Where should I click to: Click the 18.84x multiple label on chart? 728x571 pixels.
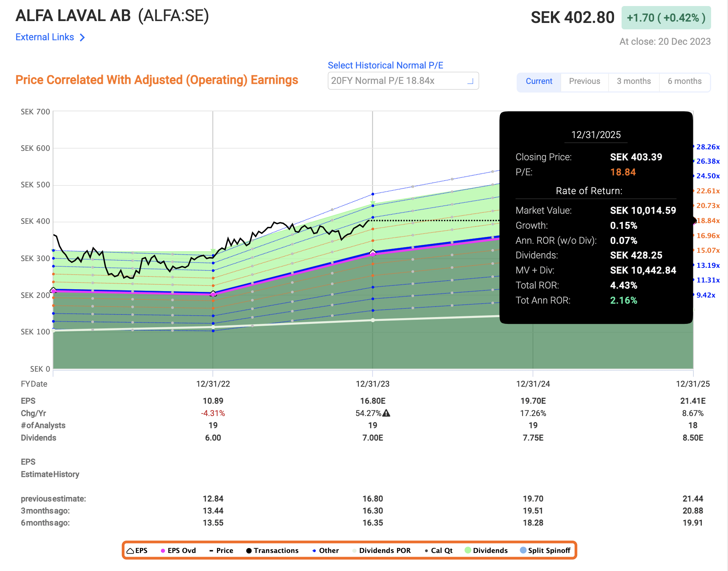point(708,221)
